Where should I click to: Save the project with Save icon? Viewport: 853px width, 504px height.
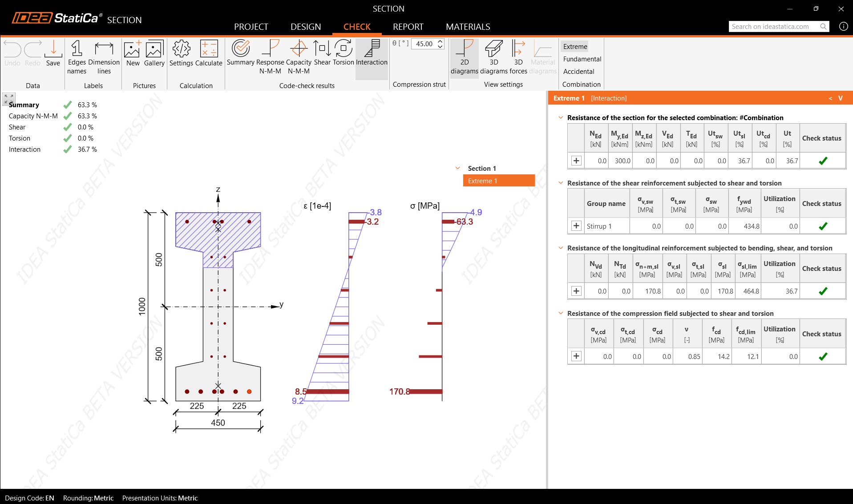[x=53, y=53]
